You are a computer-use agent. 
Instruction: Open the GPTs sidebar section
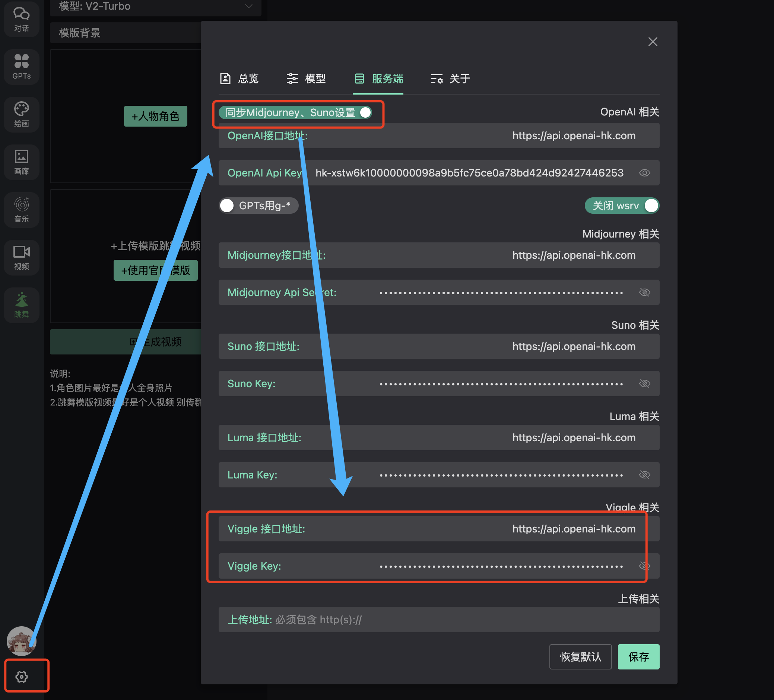coord(22,66)
